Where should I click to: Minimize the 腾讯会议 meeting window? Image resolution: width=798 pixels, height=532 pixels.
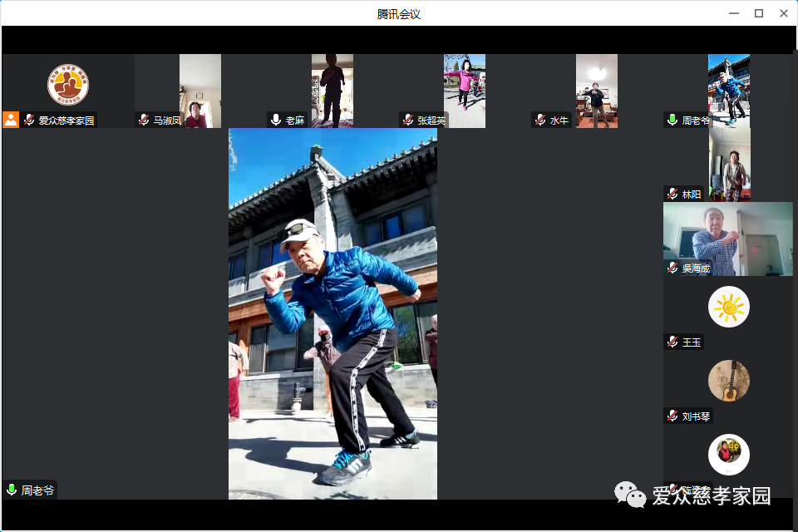tap(733, 12)
